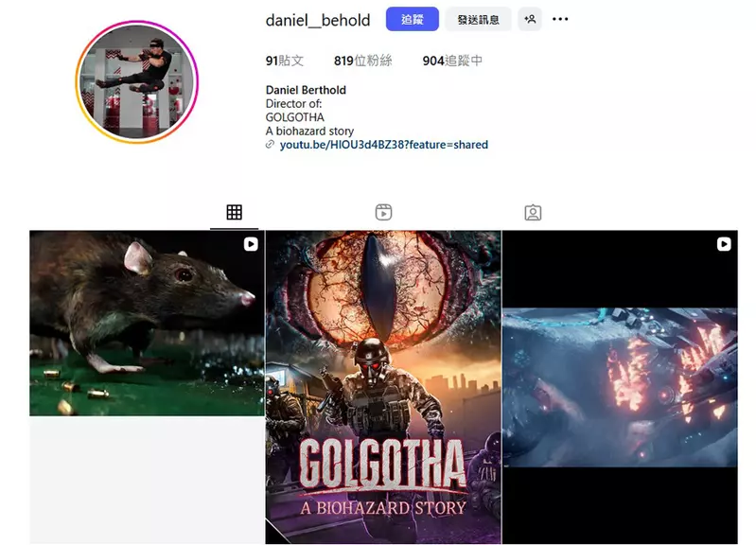
Task: Open the burning spaceship video post
Action: 620,387
